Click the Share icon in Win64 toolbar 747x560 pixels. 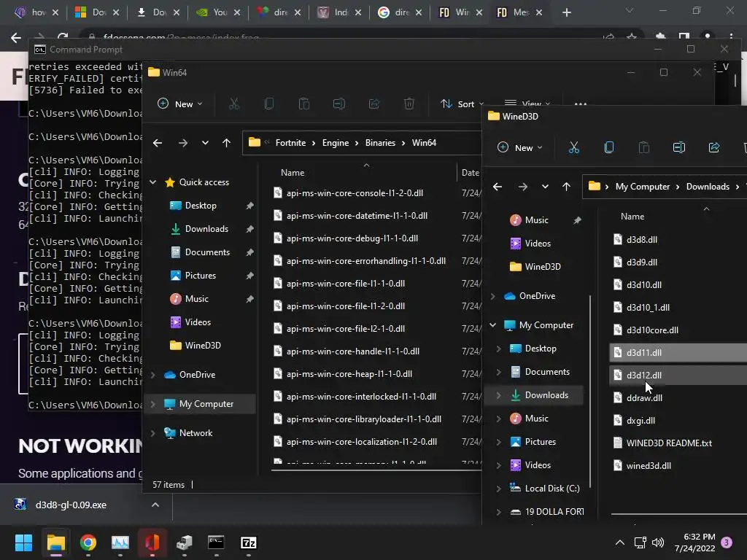[x=374, y=104]
